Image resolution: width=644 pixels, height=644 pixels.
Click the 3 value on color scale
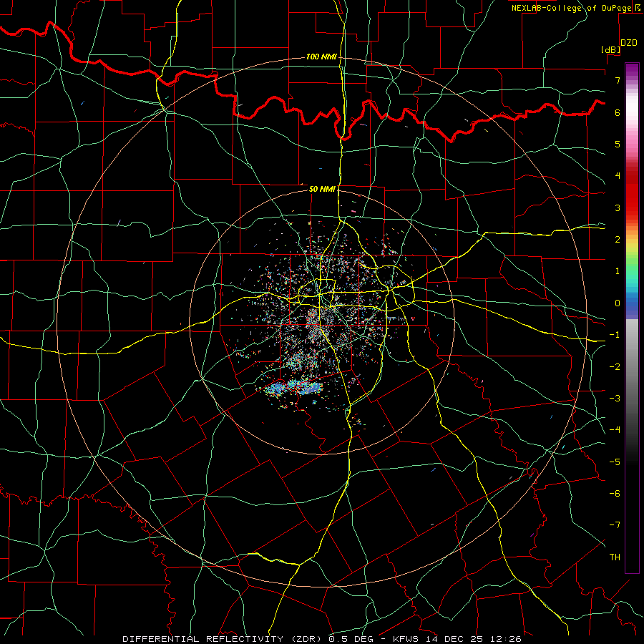pyautogui.click(x=618, y=208)
